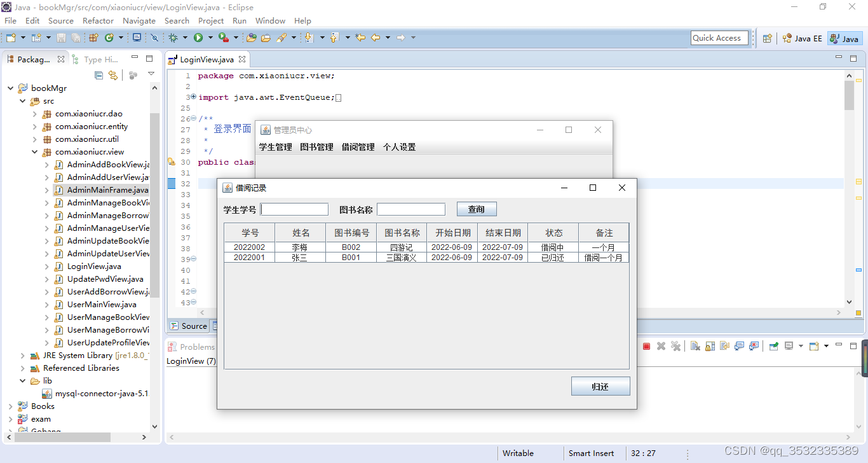This screenshot has width=868, height=463.
Task: Click the Debug bug icon in toolbar
Action: click(173, 38)
